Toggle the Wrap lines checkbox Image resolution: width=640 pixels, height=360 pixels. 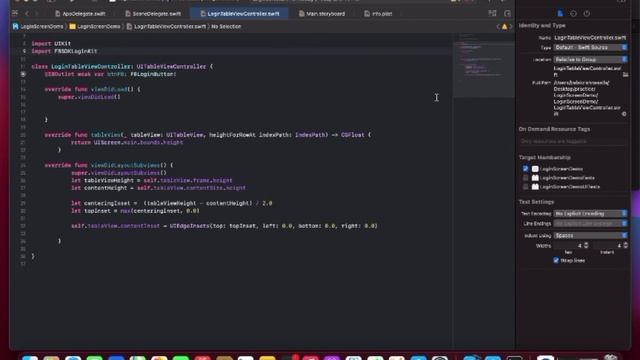click(556, 260)
